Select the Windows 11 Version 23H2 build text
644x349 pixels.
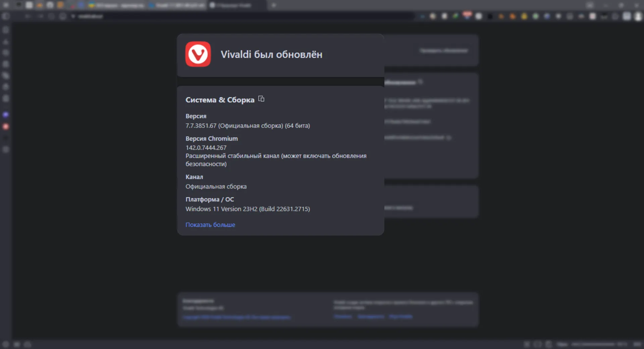coord(248,209)
